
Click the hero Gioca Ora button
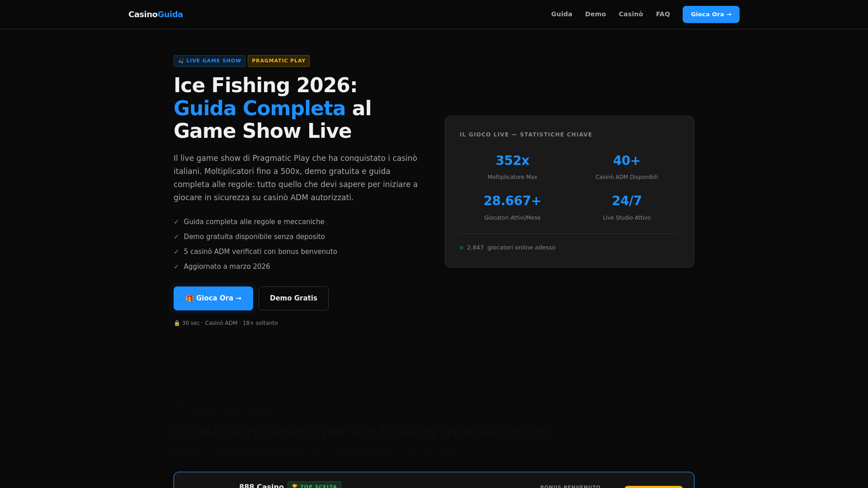click(x=213, y=298)
